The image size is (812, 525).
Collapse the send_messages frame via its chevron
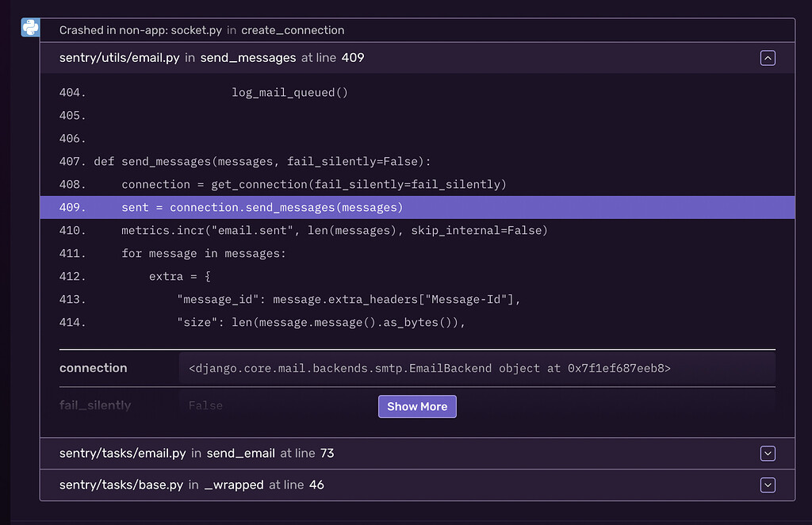pos(767,57)
